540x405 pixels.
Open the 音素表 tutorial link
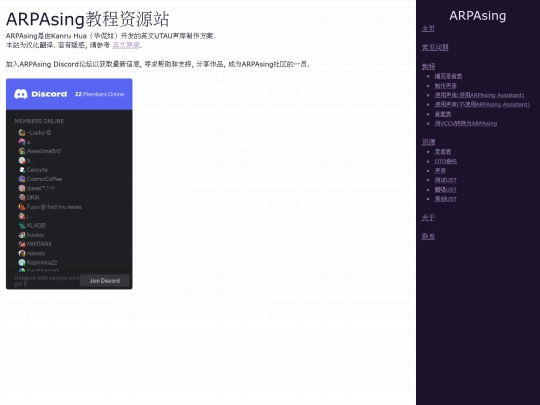point(443,114)
